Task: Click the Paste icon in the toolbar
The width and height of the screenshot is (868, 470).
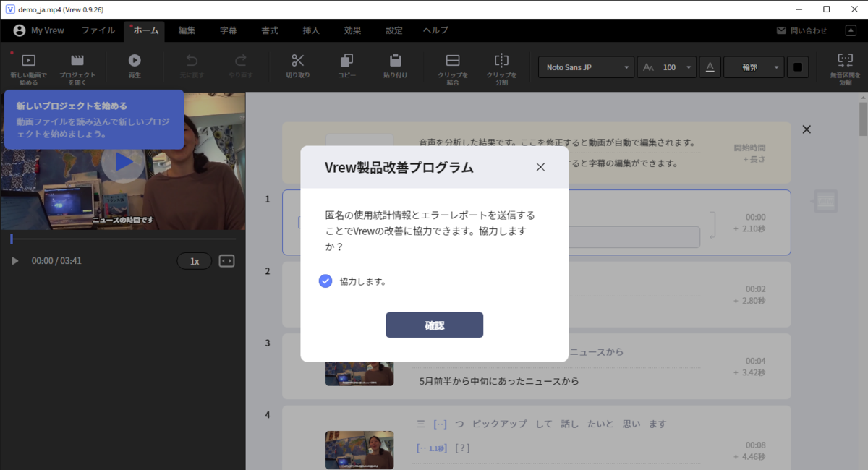Action: pyautogui.click(x=394, y=67)
